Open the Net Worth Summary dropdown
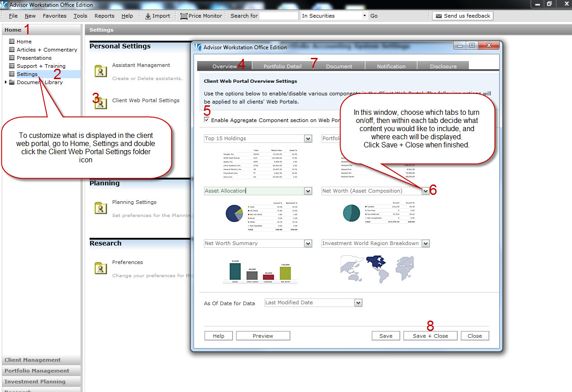Viewport: 572px width, 392px height. click(308, 244)
